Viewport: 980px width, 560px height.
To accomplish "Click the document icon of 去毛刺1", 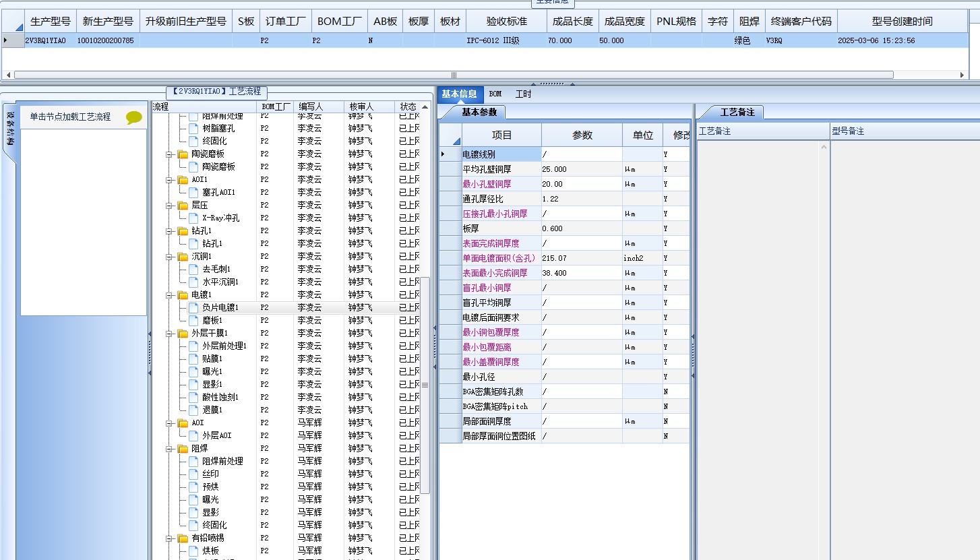I will pos(194,270).
